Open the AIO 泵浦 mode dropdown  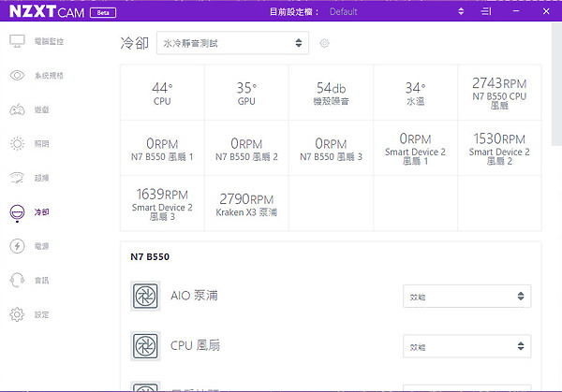(467, 296)
